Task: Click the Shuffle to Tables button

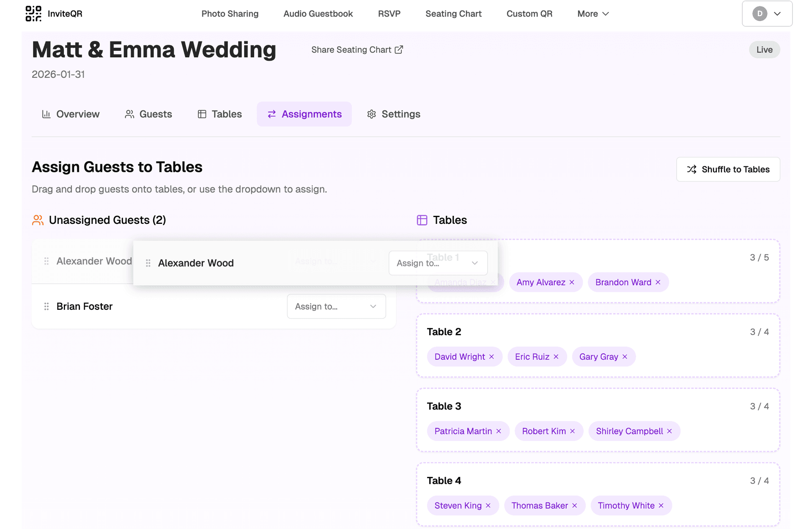Action: pyautogui.click(x=728, y=169)
